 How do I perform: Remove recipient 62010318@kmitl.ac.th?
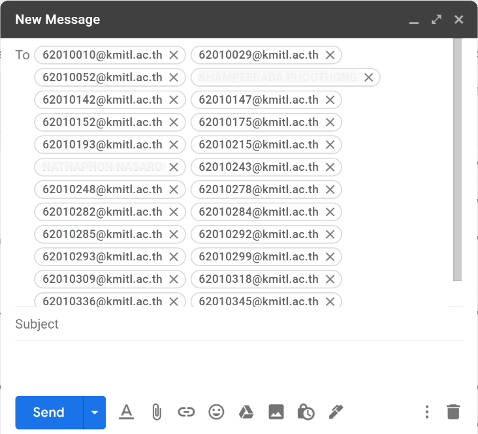point(330,279)
